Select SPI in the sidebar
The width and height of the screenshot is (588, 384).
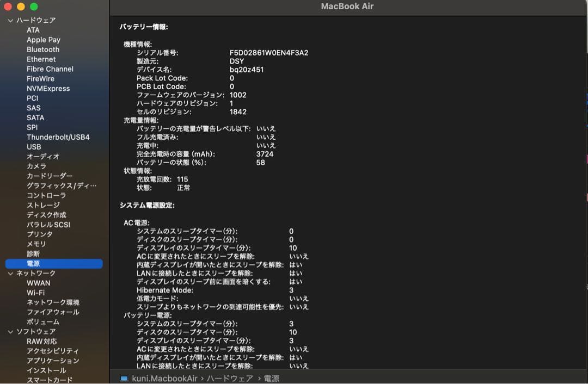point(32,127)
